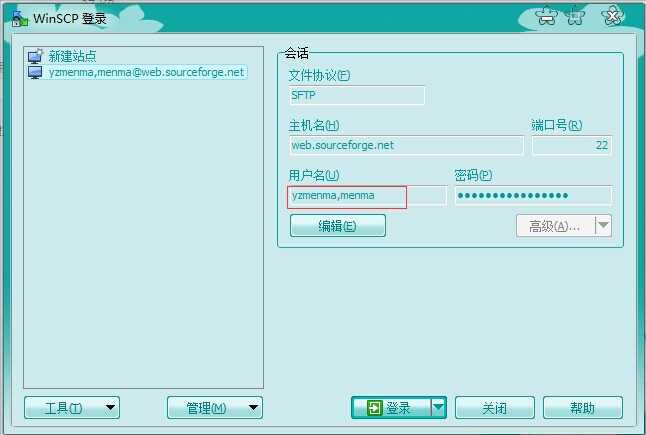646x435 pixels.
Task: Expand the 高级 Advanced dropdown arrow
Action: pyautogui.click(x=604, y=226)
